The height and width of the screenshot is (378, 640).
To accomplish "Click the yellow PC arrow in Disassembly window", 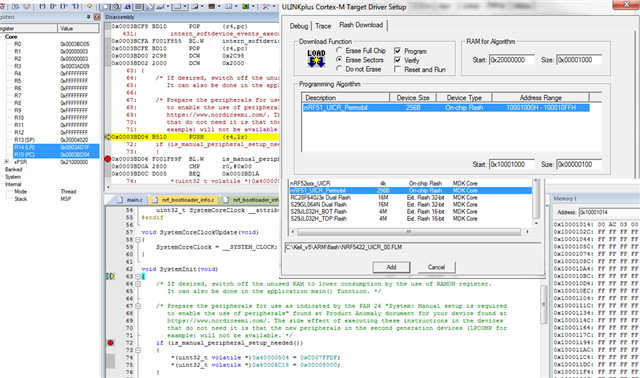I will [x=108, y=137].
